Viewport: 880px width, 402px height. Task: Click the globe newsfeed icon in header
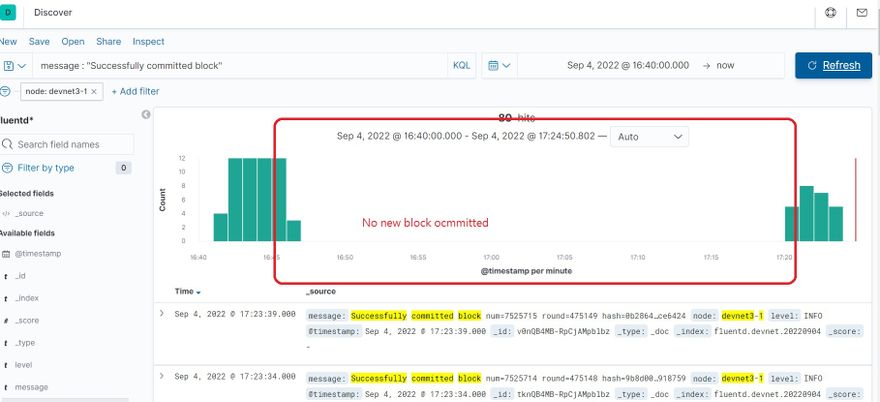831,13
